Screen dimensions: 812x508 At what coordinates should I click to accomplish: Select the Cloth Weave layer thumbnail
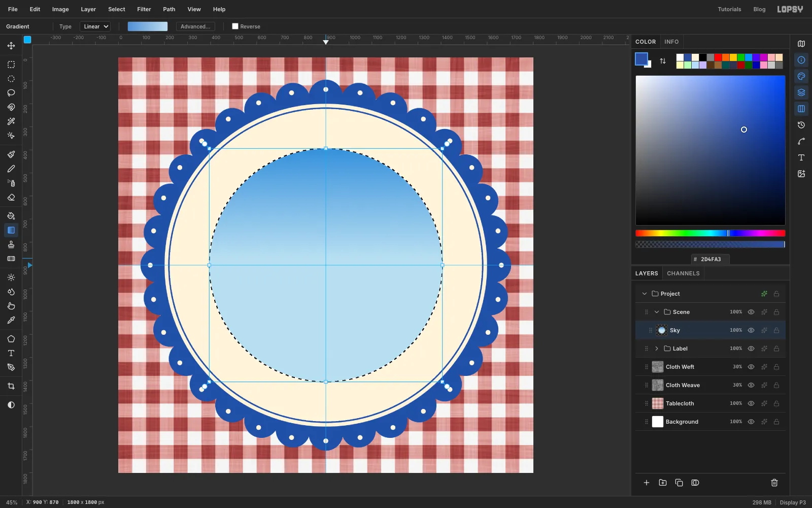click(658, 385)
